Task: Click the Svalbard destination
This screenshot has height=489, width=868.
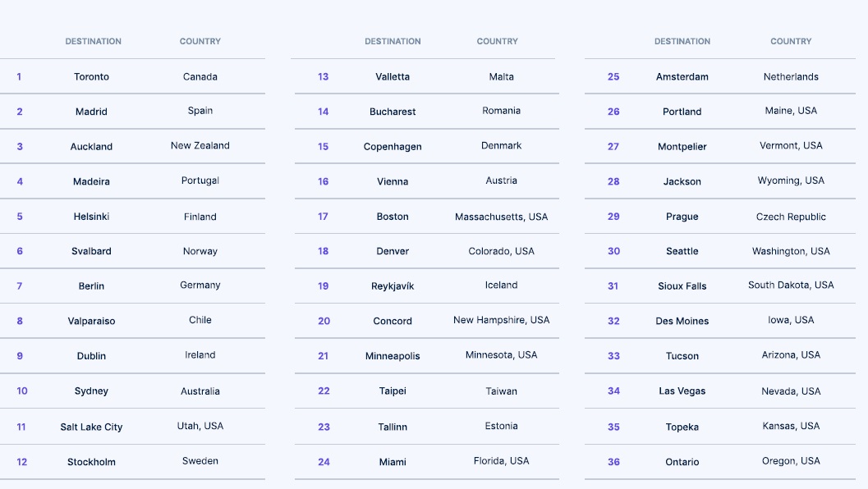Action: tap(91, 251)
